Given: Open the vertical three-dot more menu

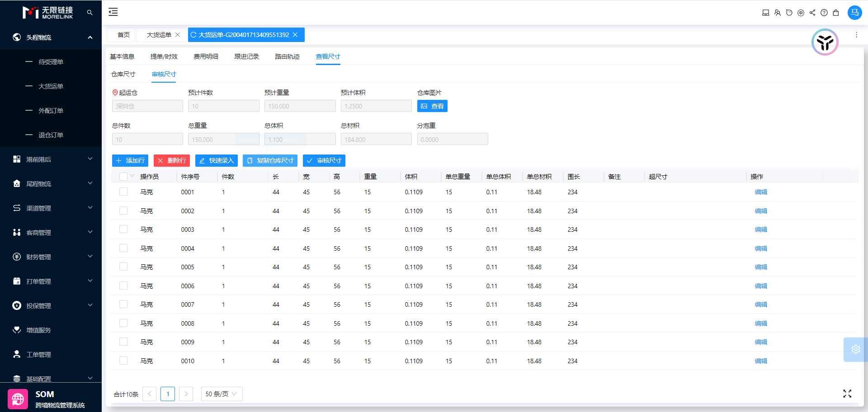Looking at the screenshot, I should [x=856, y=35].
